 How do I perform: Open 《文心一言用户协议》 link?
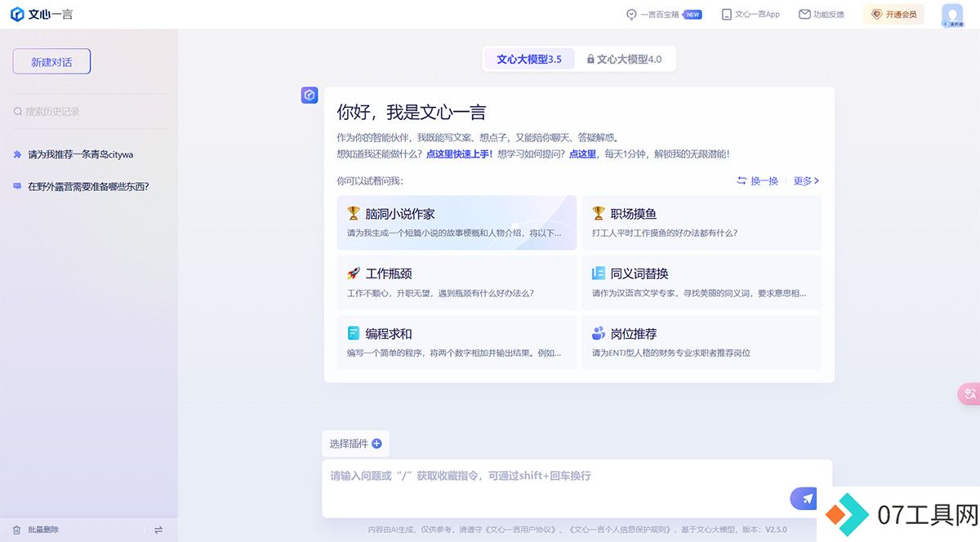click(x=520, y=530)
